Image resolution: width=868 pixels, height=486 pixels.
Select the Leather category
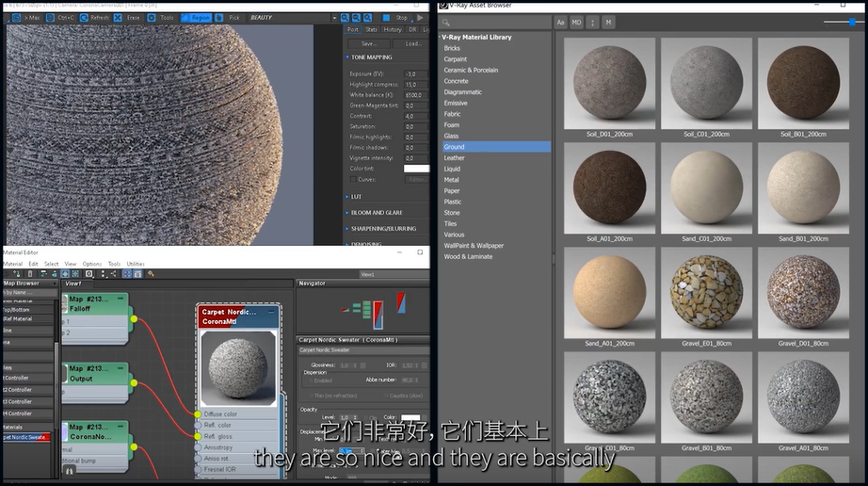point(454,157)
